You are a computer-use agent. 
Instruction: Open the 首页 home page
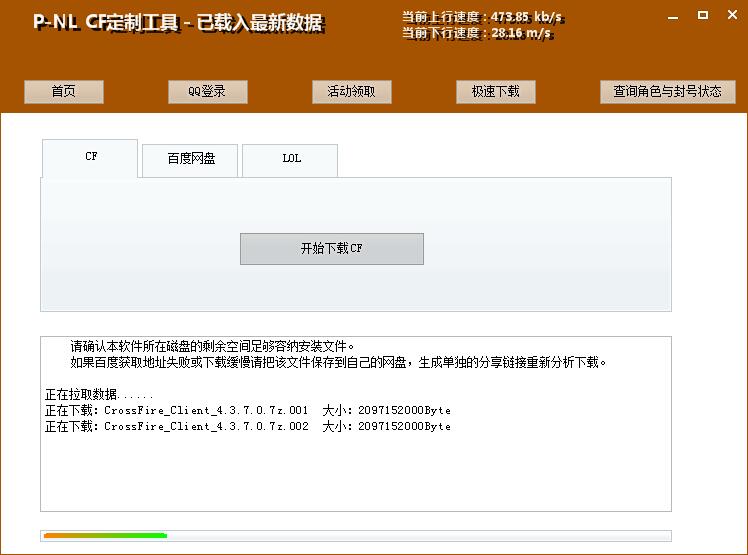[x=64, y=92]
